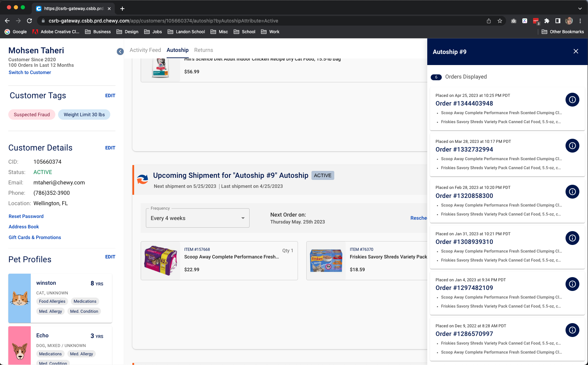Open the Landon School bookmarks folder
The height and width of the screenshot is (365, 588).
tap(186, 31)
